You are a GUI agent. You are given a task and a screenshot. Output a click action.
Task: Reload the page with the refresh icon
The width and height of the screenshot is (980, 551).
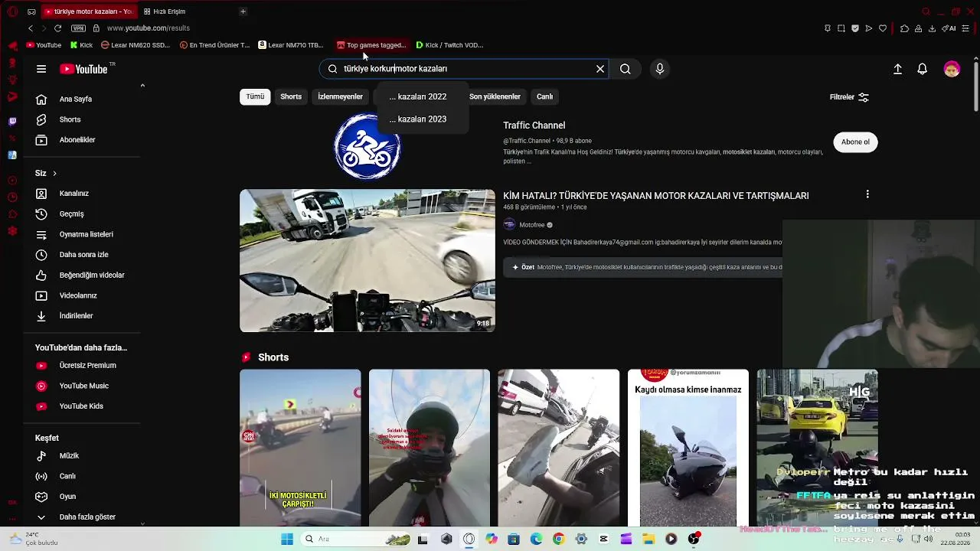pyautogui.click(x=57, y=28)
